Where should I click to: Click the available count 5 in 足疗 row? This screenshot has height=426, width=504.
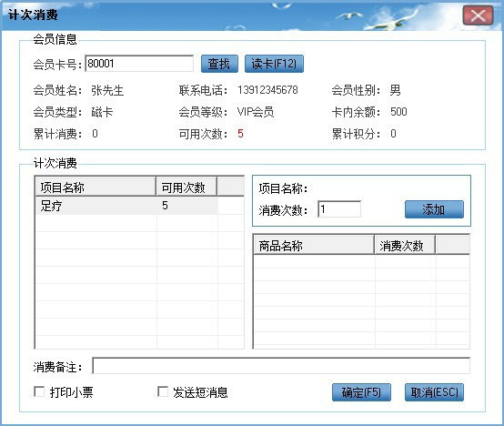coord(165,206)
